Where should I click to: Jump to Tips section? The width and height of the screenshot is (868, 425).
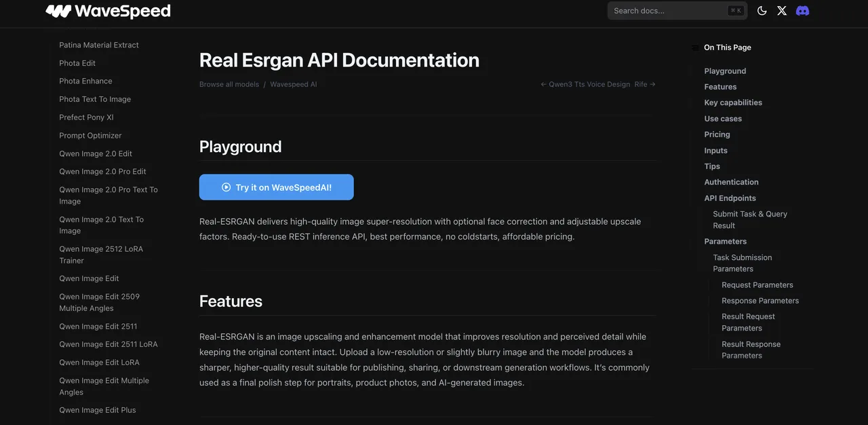coord(712,166)
